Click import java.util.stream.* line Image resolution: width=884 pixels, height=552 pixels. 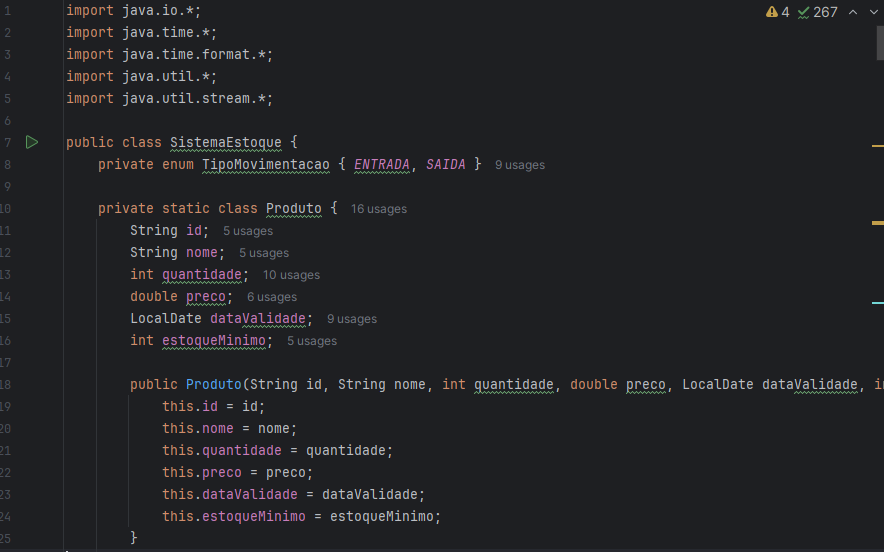click(x=170, y=99)
